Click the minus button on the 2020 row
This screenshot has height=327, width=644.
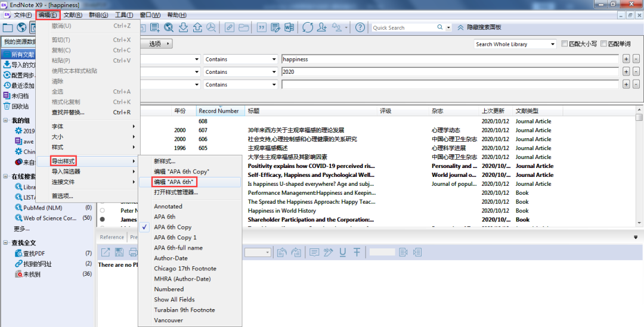point(636,72)
